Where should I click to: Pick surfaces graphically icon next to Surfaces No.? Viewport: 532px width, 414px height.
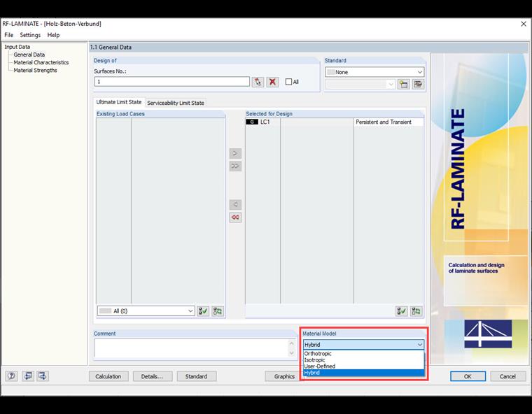[258, 82]
